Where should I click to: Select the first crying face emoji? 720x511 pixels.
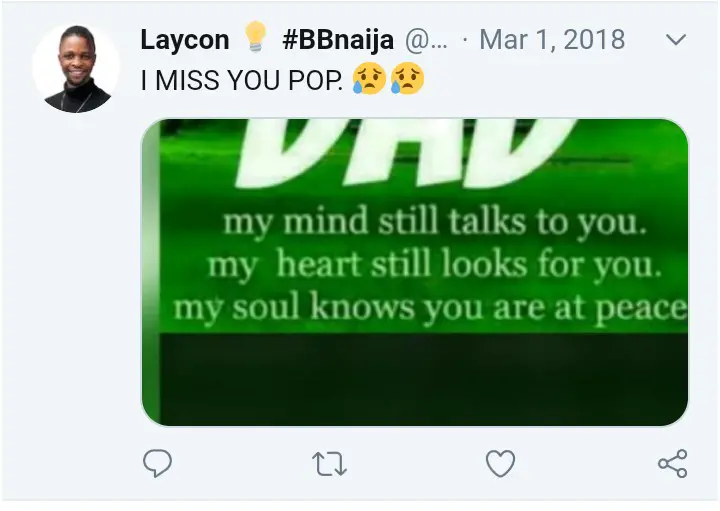tap(369, 79)
